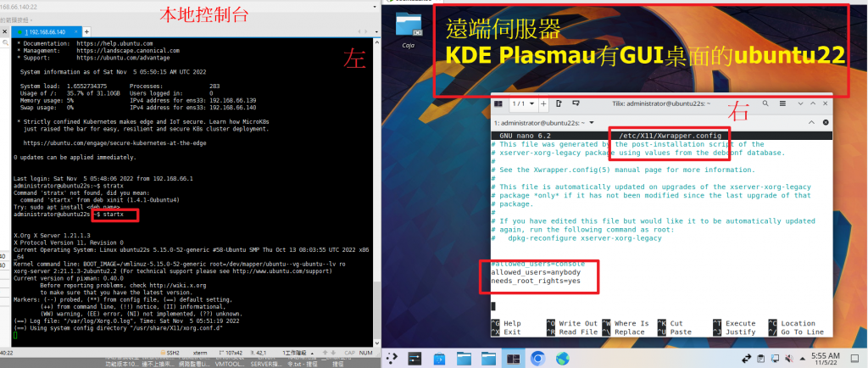Open the network connections tray icon

(x=746, y=359)
